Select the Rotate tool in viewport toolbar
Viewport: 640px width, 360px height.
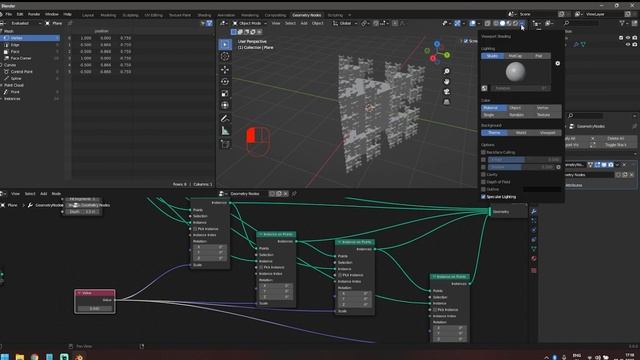point(225,82)
